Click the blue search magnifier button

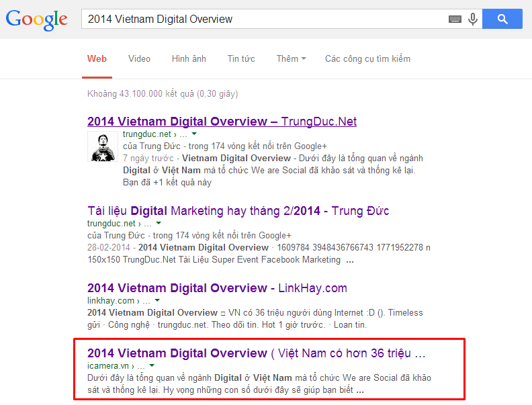click(x=502, y=19)
